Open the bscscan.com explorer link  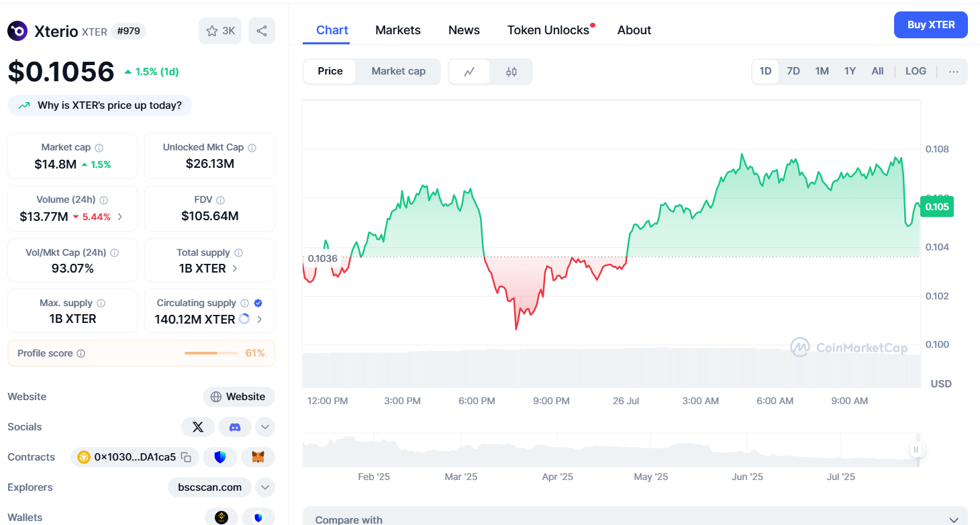click(x=210, y=487)
